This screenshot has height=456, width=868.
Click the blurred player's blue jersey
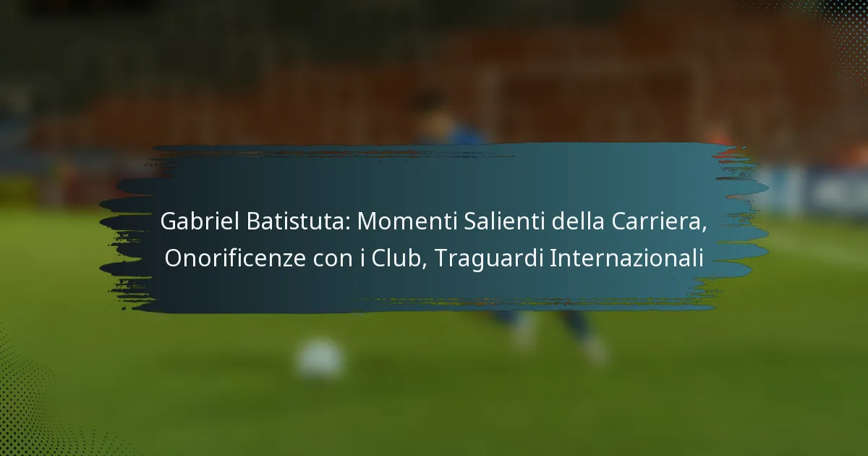[x=447, y=129]
